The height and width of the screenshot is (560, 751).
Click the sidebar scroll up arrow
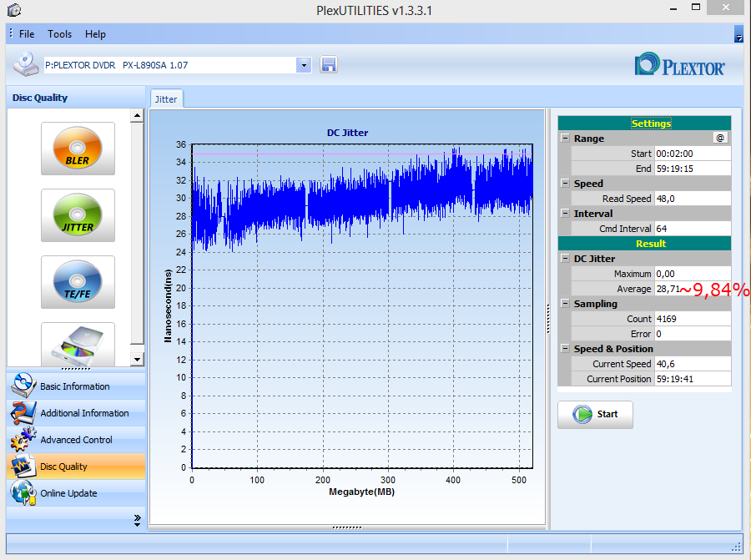(x=137, y=115)
